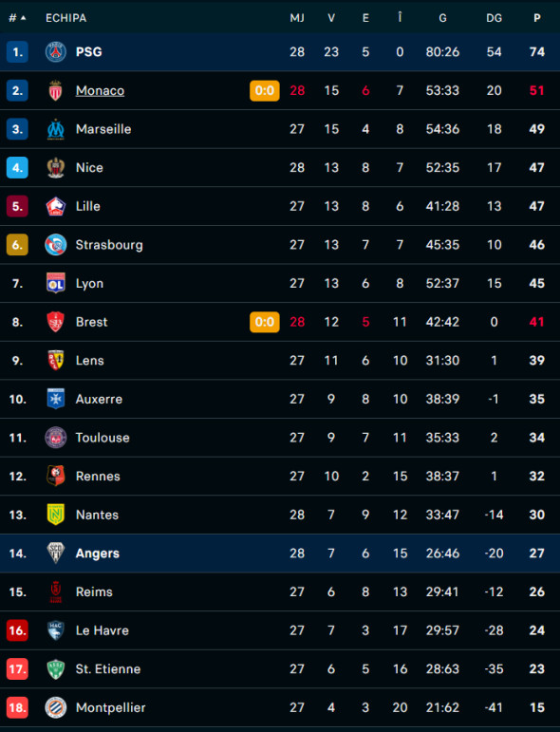
Task: Open the Monaco team link
Action: (100, 90)
